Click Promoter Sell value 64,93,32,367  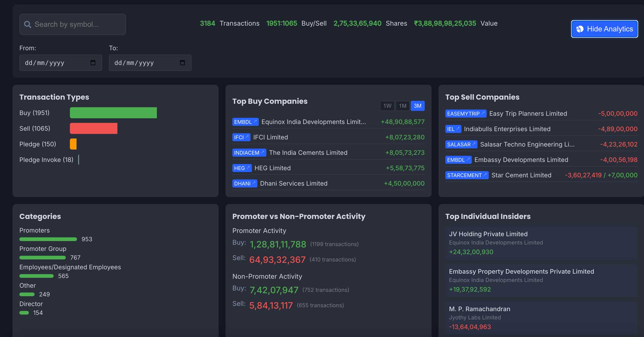(x=277, y=260)
